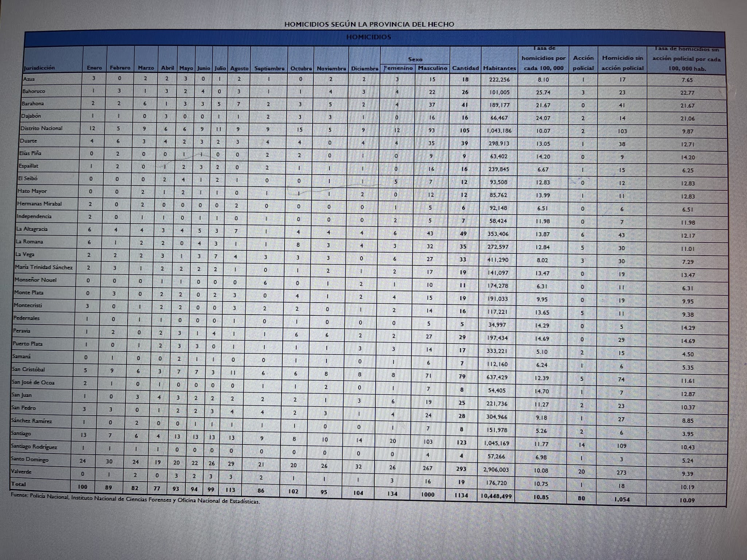Screen dimensions: 747x560
Task: Select the total habitantes cell 10,448,499
Action: point(496,496)
